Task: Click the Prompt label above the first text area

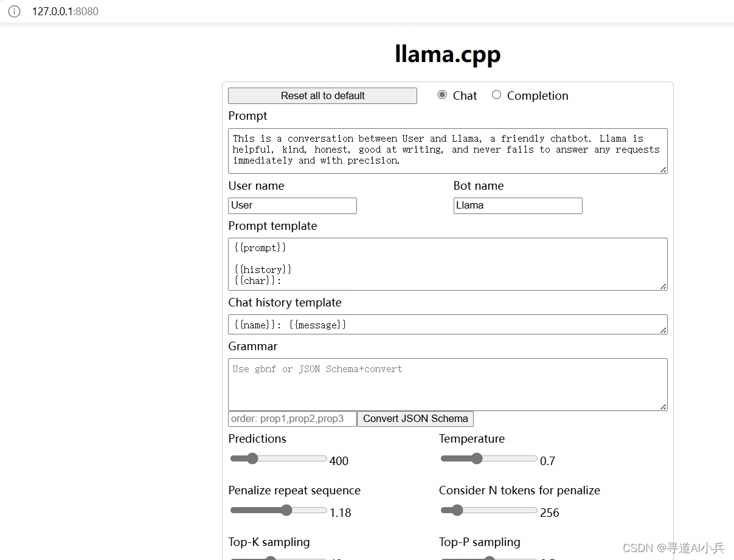Action: [248, 116]
